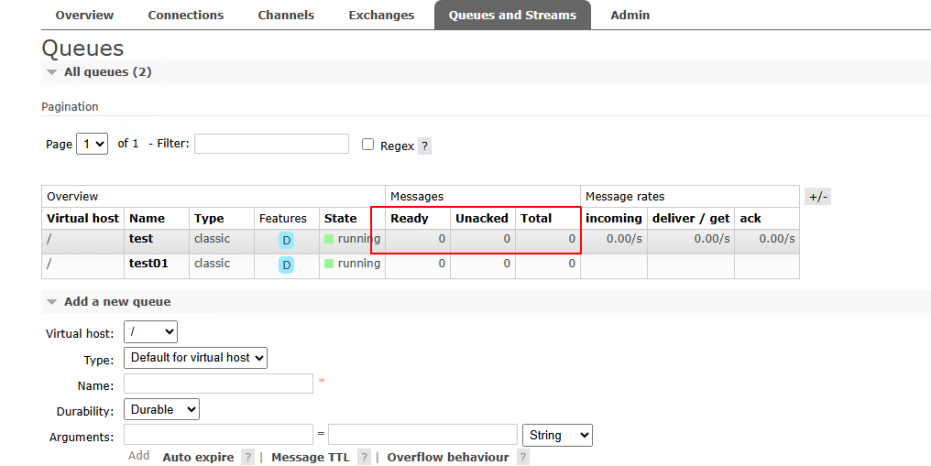Open the Overview tab
931x466 pixels.
(x=84, y=15)
